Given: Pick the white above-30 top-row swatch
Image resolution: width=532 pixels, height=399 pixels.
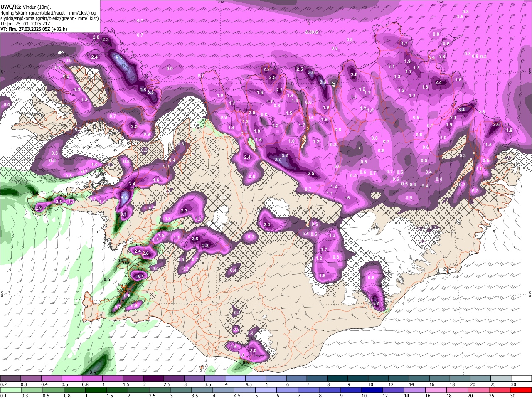Looking at the screenshot, I should 522,379.
